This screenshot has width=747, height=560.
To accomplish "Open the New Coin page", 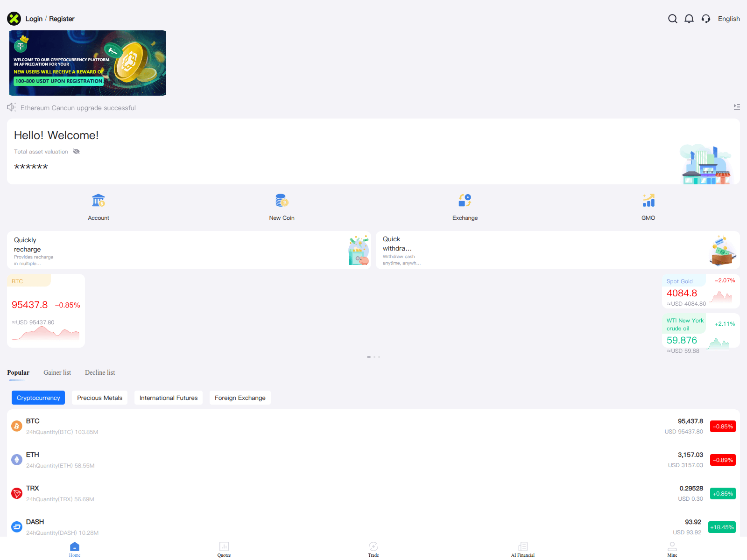I will pyautogui.click(x=282, y=207).
